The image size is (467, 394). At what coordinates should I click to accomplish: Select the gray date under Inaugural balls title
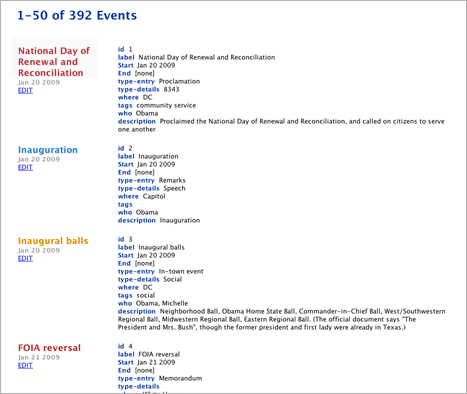coord(39,250)
